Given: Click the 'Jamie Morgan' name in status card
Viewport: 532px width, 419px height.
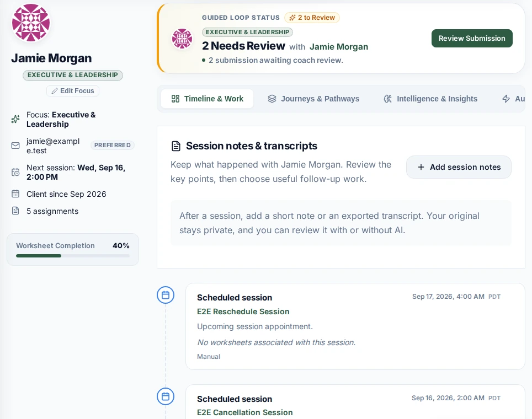Looking at the screenshot, I should pyautogui.click(x=339, y=47).
